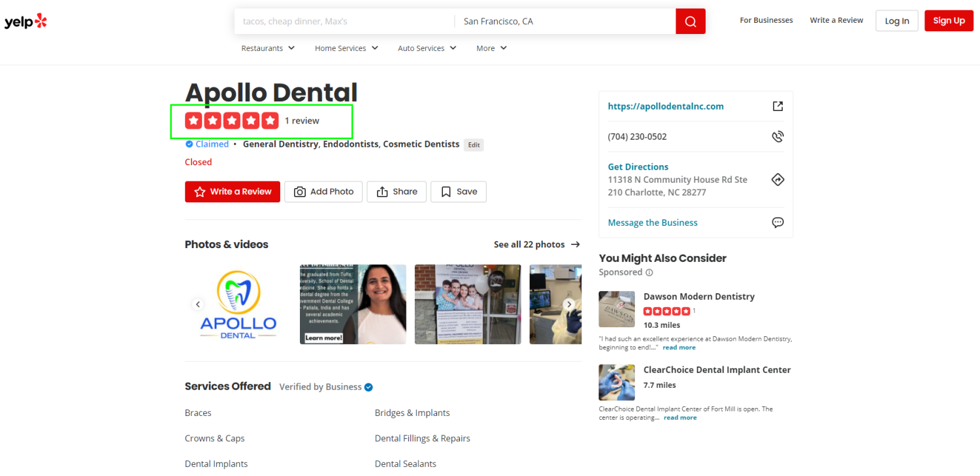
Task: Click the phone call icon
Action: [x=777, y=136]
